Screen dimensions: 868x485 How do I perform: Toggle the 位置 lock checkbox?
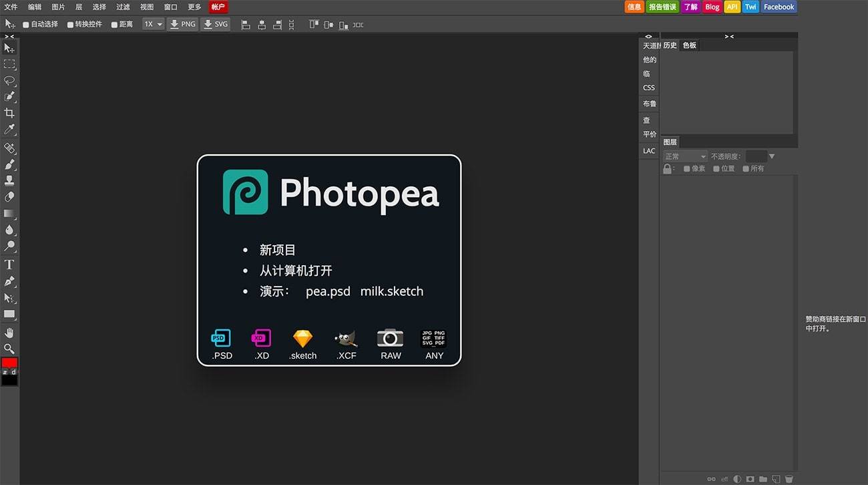click(x=716, y=169)
